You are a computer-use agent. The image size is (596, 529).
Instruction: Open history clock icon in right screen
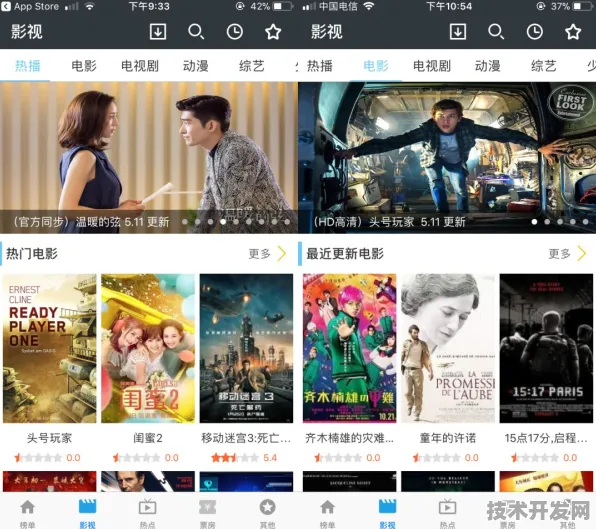pyautogui.click(x=534, y=32)
